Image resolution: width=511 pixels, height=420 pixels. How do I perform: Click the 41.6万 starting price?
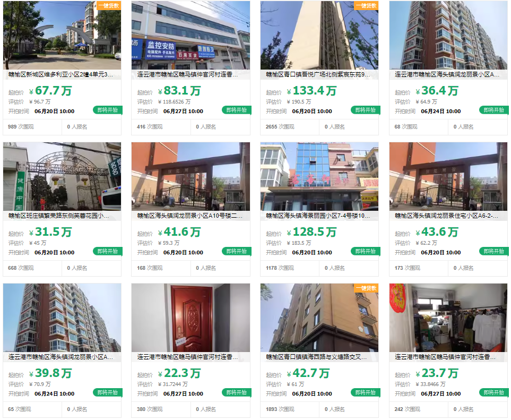179,232
